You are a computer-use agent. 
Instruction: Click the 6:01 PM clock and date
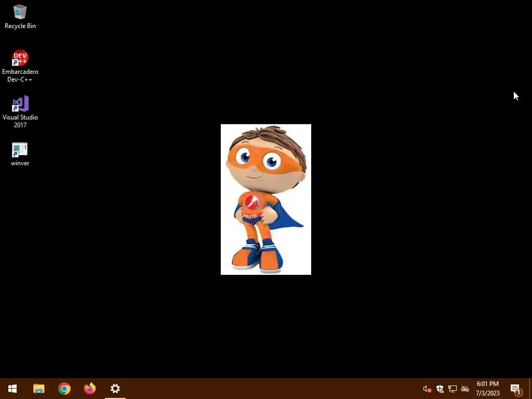coord(487,389)
